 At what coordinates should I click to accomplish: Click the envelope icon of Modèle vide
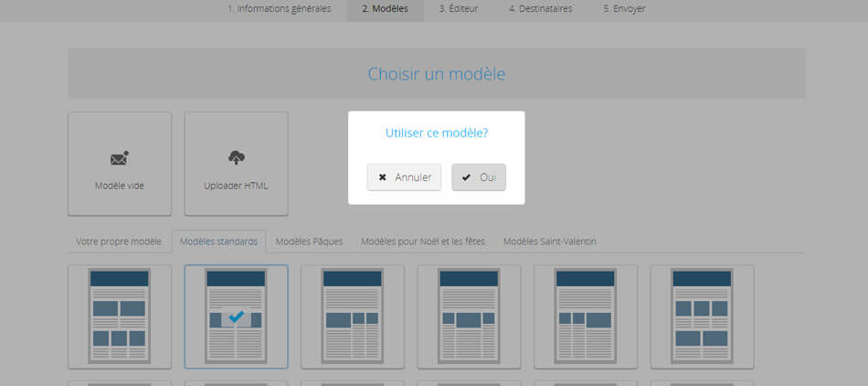(x=120, y=158)
